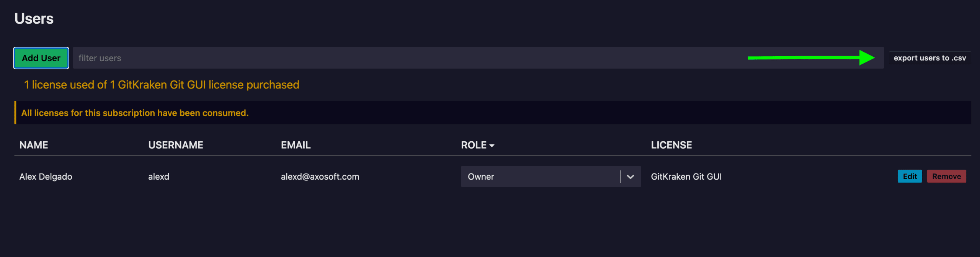Click the green Add User button

click(x=41, y=58)
